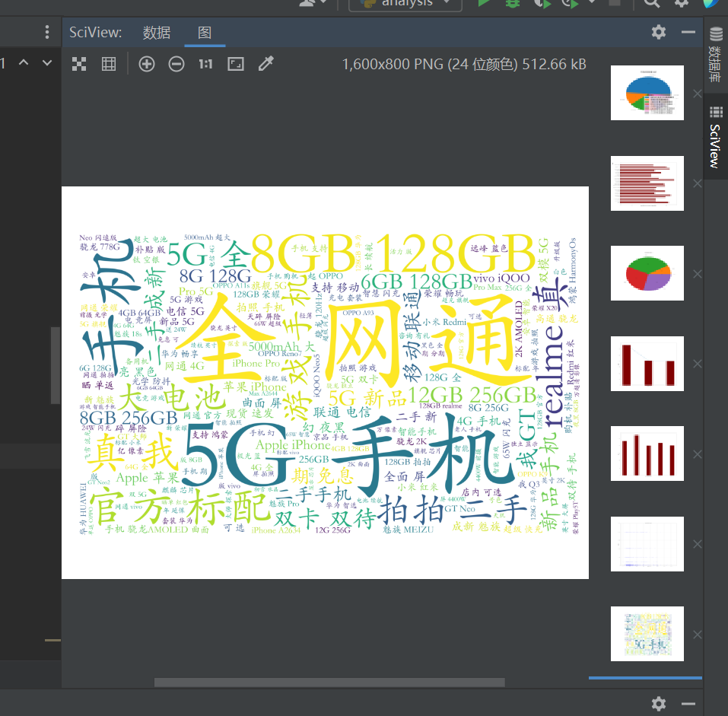Screen dimensions: 728x716
Task: Open the blue pie chart thumbnail
Action: click(x=647, y=93)
